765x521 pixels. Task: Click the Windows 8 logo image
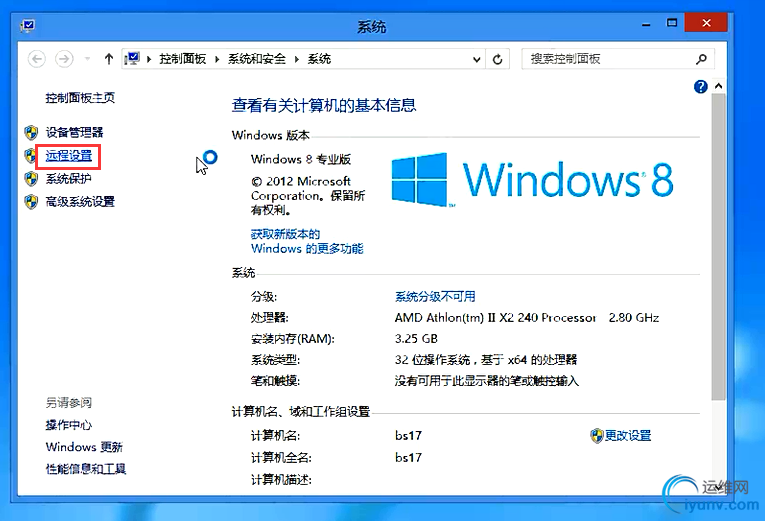point(533,180)
